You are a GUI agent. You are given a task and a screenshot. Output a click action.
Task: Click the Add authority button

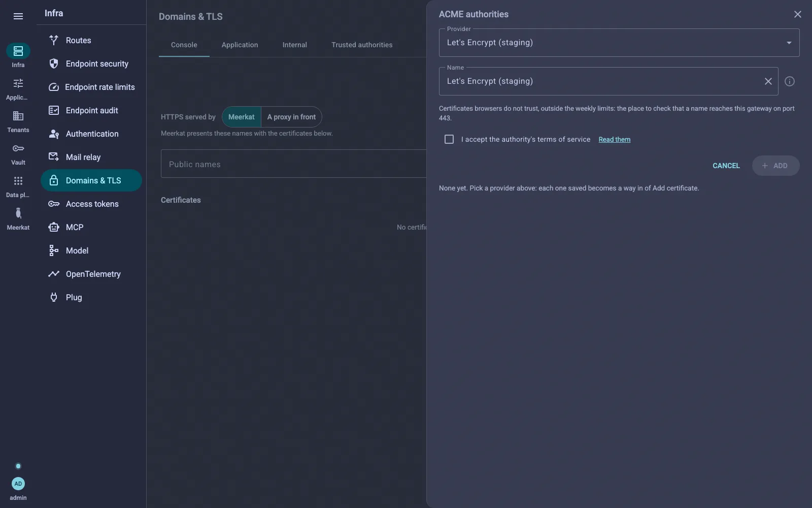point(775,166)
